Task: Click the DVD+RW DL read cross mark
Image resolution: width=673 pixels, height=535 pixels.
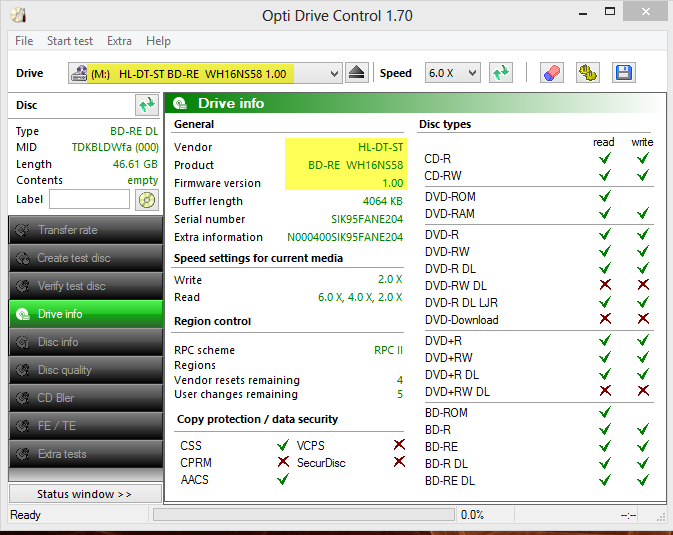Action: 605,391
